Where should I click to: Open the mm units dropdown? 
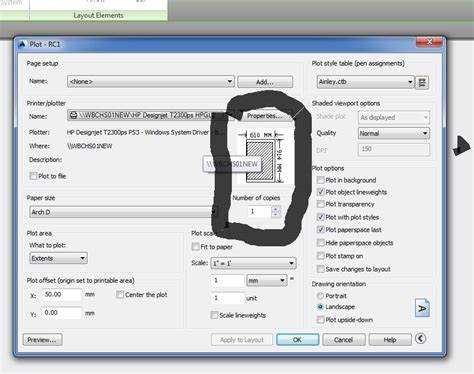pyautogui.click(x=267, y=281)
